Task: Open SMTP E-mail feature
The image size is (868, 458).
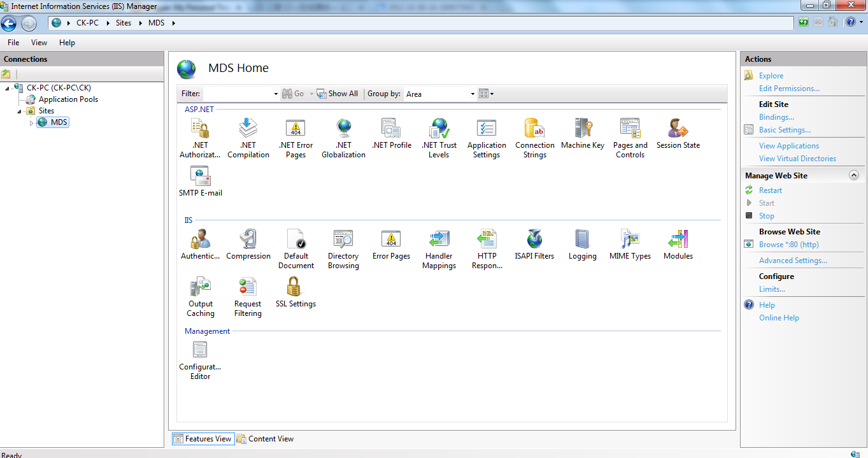Action: 201,182
